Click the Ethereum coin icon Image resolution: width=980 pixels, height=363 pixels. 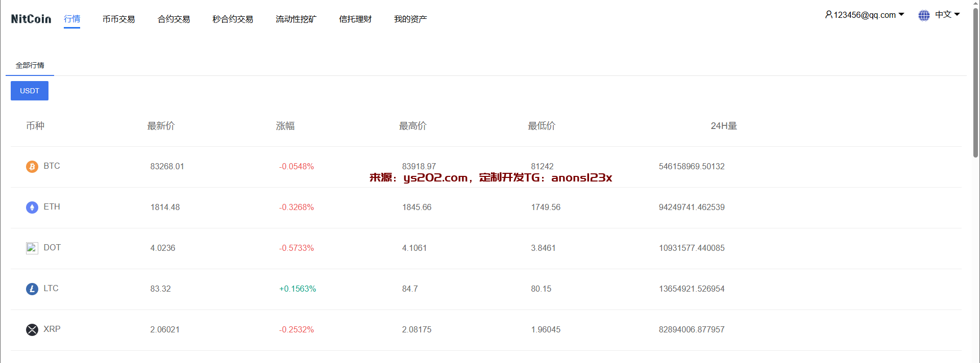[32, 208]
